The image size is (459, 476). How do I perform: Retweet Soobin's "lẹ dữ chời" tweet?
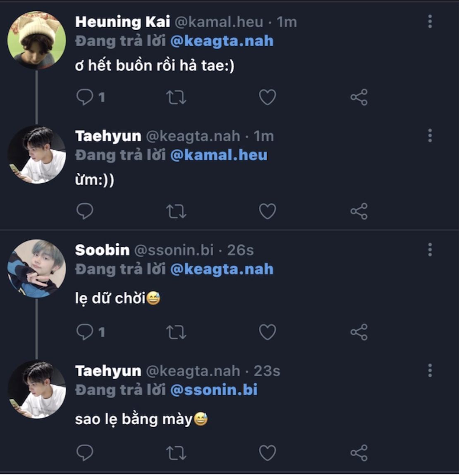click(x=176, y=332)
